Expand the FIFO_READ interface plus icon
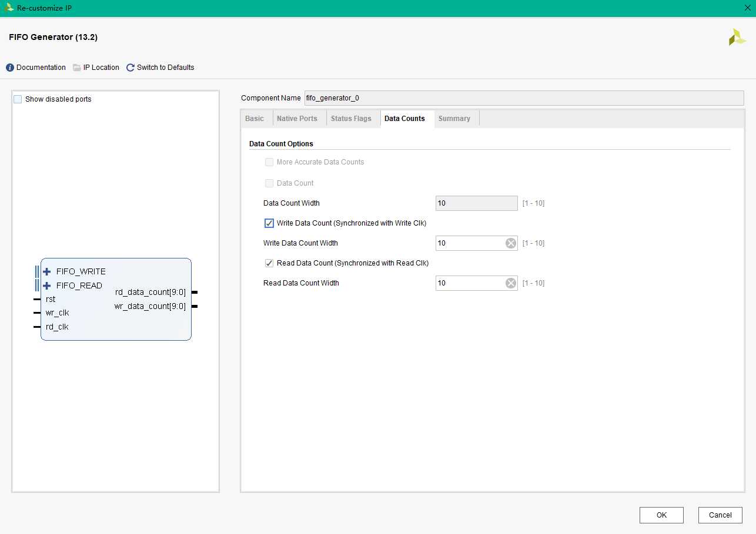The image size is (756, 534). [47, 286]
